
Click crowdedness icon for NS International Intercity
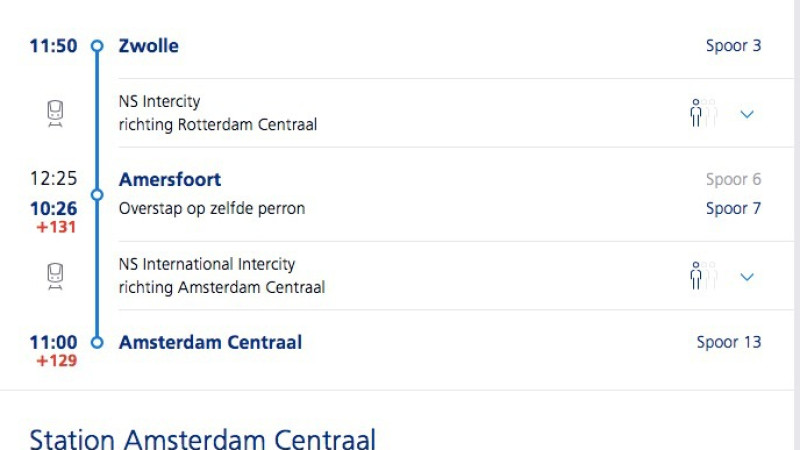[x=703, y=277]
